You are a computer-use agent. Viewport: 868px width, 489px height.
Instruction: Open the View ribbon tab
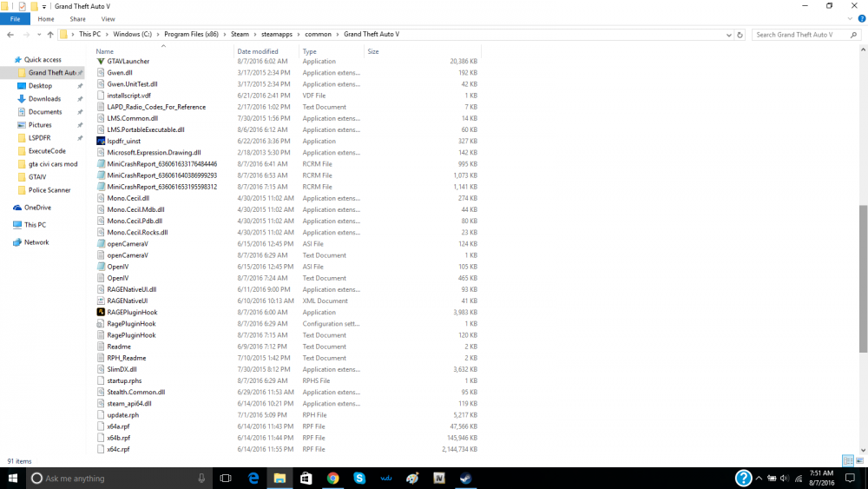108,19
